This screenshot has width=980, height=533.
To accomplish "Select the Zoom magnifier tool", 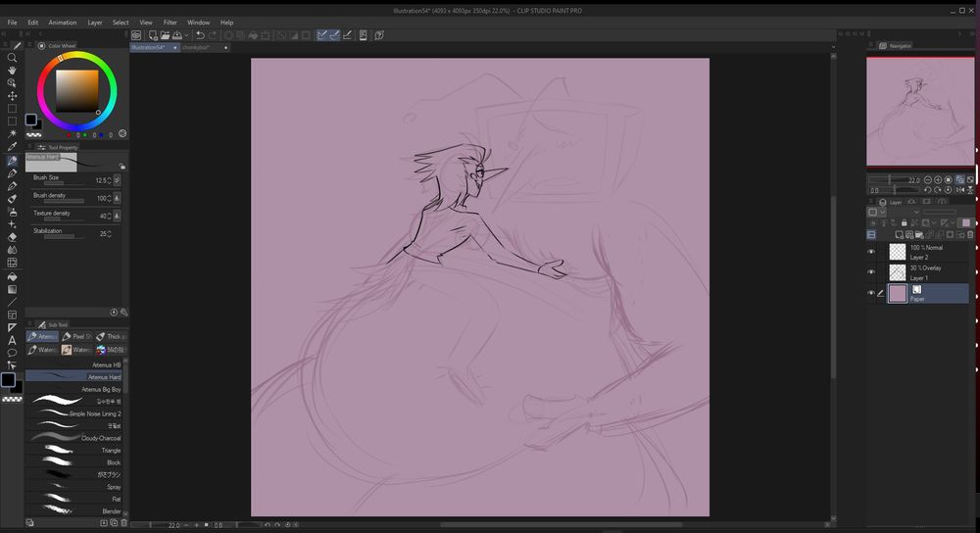I will pos(12,57).
